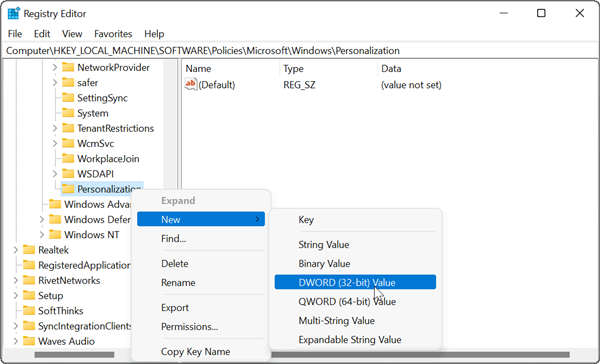Expand the Windows NT key
This screenshot has height=364, width=600.
click(42, 234)
